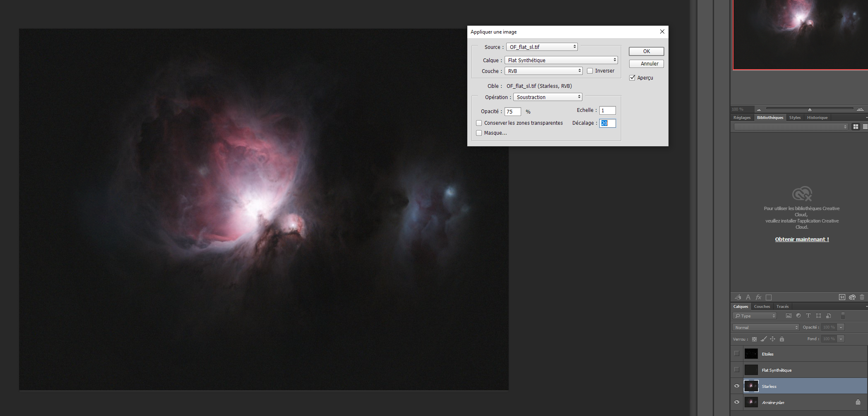Click the Echelle input field
Image resolution: width=868 pixels, height=416 pixels.
(608, 110)
